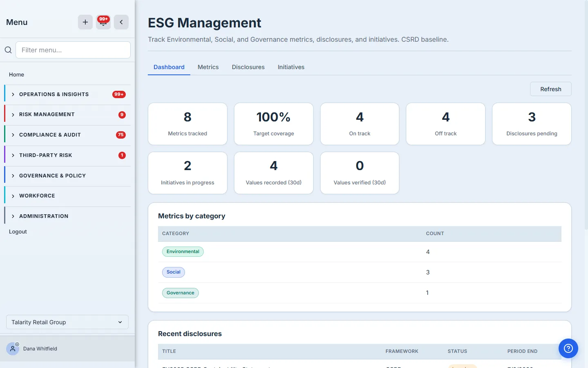The height and width of the screenshot is (368, 588).
Task: Switch to the Disclosures tab
Action: pos(248,67)
